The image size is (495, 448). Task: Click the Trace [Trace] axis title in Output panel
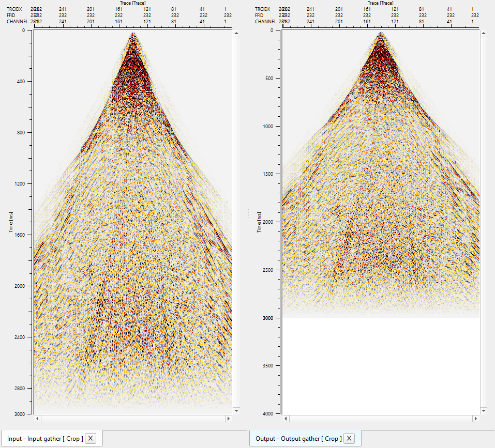[380, 3]
